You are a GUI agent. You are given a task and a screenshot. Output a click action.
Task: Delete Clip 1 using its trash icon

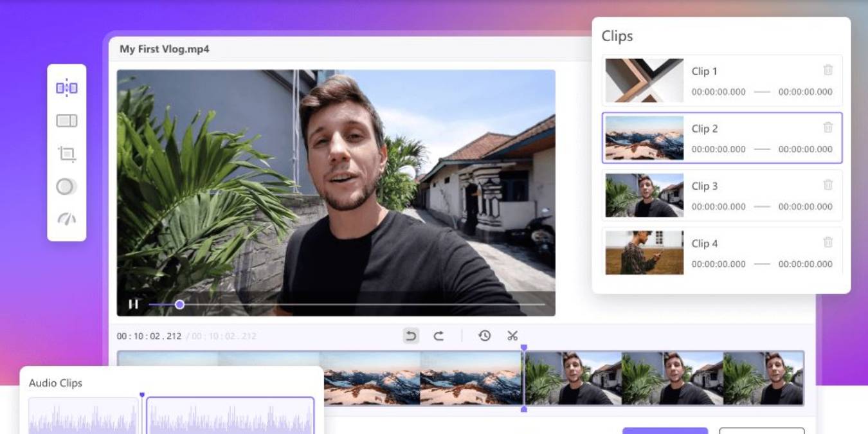pos(828,70)
